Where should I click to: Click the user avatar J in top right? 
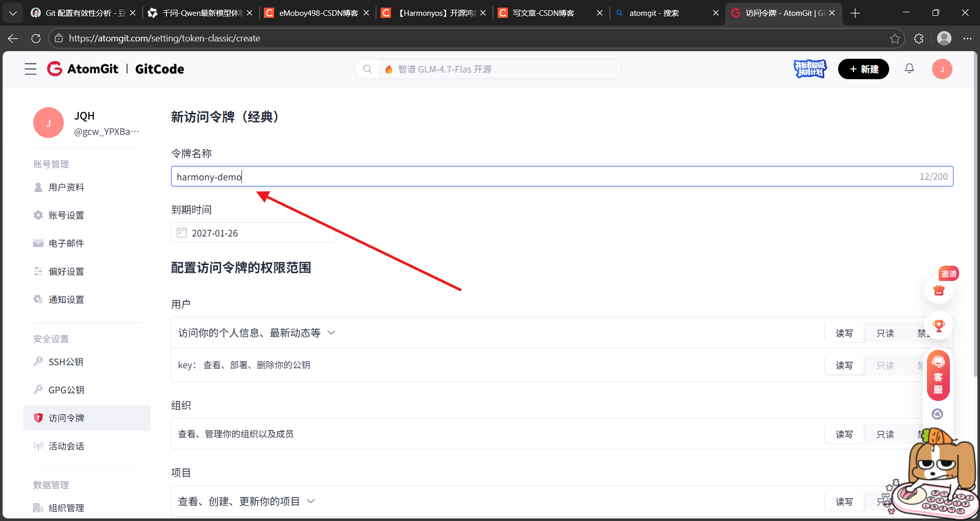pos(942,68)
